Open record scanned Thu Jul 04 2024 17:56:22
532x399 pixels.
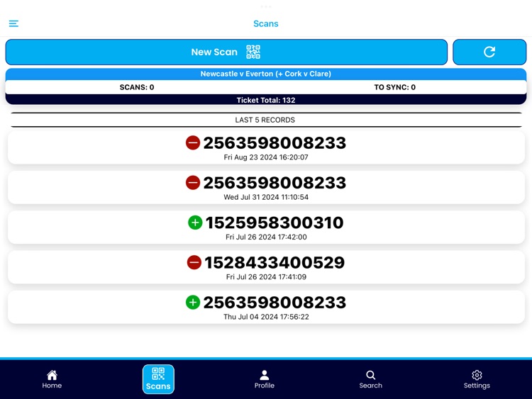coord(266,307)
